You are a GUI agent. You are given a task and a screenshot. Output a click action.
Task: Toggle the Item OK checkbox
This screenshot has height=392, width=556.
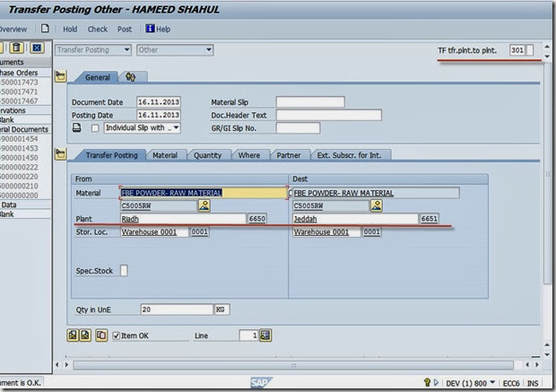pos(117,335)
